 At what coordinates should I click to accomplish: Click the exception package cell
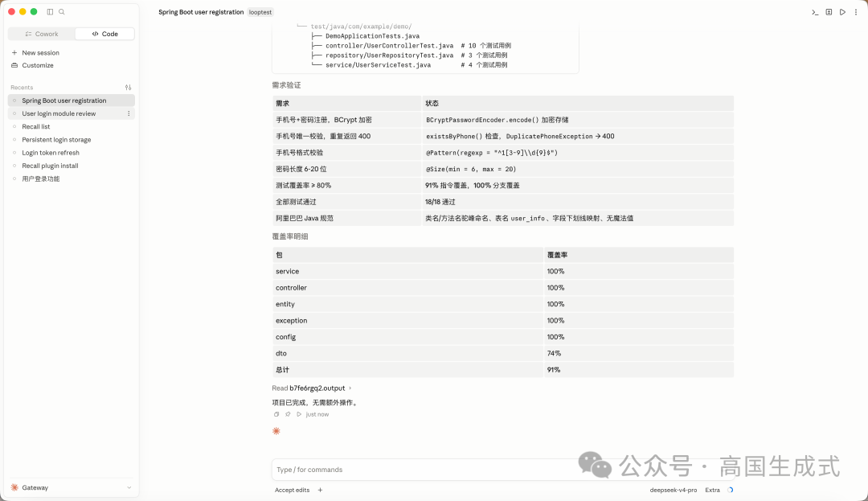[407, 321]
